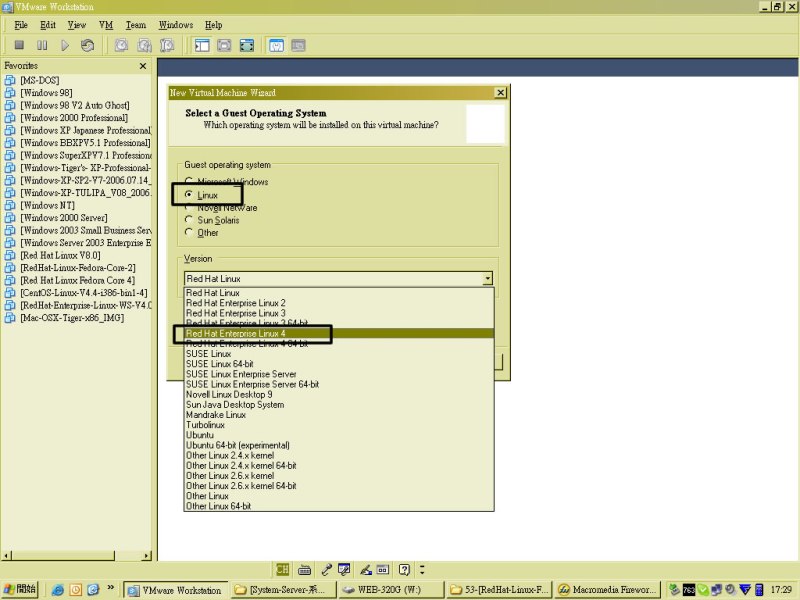Open the Edit menu
The height and width of the screenshot is (600, 800).
coord(48,25)
